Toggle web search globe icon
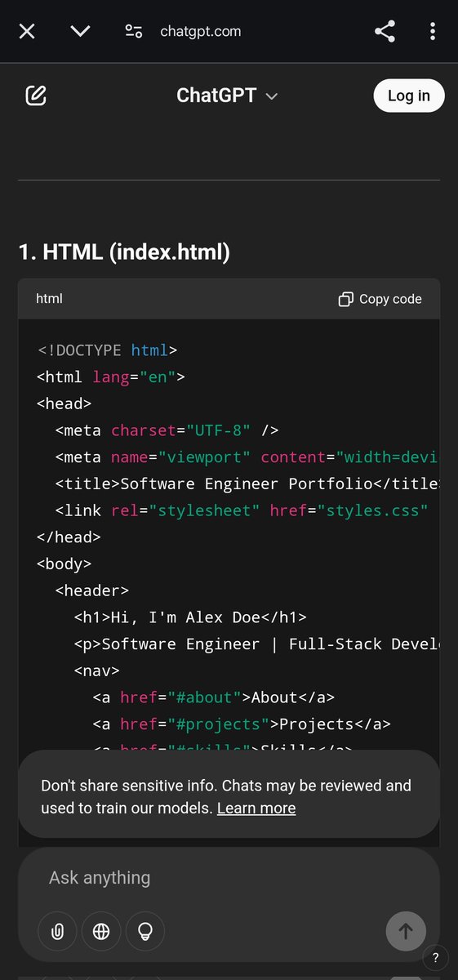This screenshot has height=980, width=458. [101, 931]
